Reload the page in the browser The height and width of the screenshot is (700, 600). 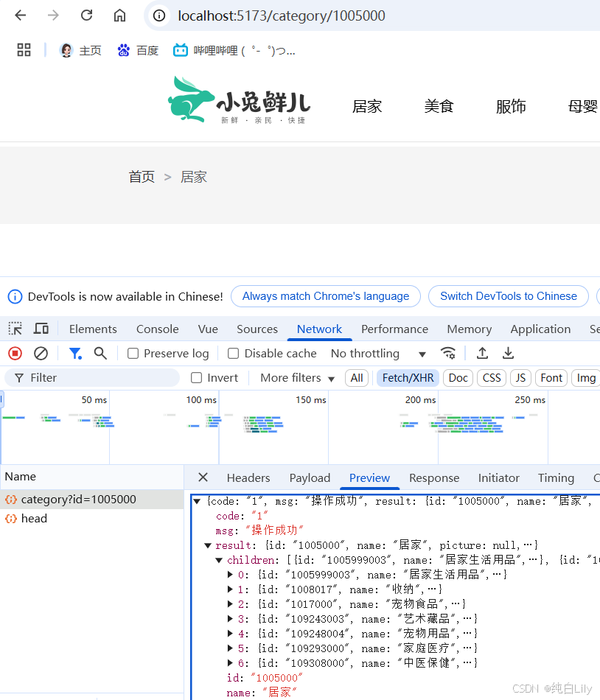pyautogui.click(x=86, y=15)
